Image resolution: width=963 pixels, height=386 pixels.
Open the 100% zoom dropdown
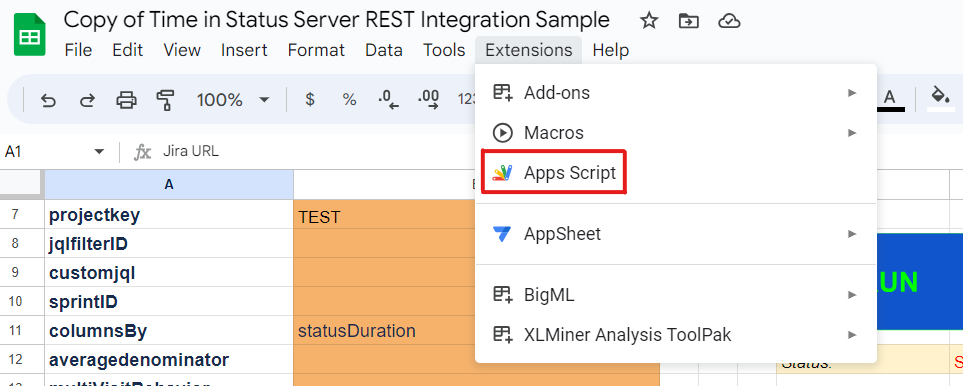[233, 99]
